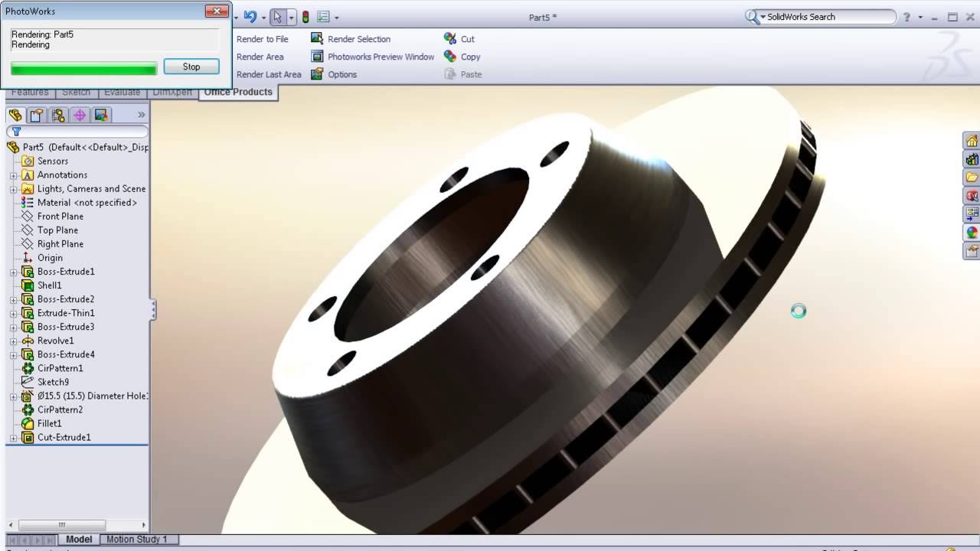Open the PropertyManager tab icon
Viewport: 980px width, 551px height.
37,116
